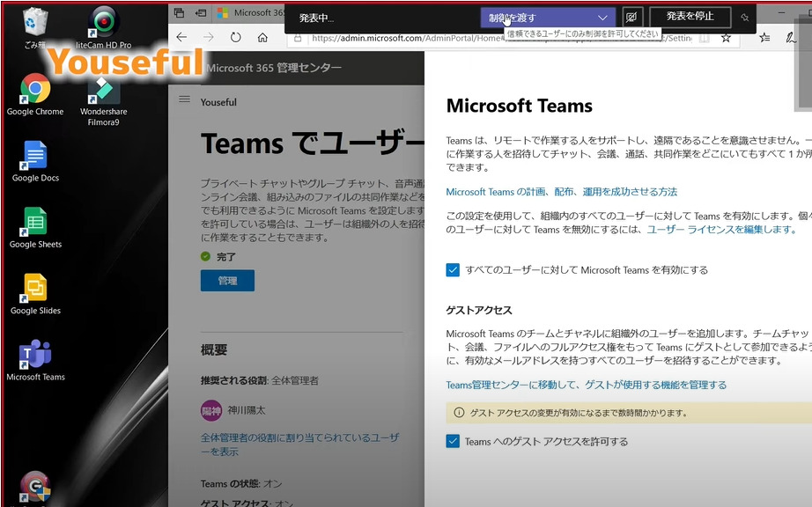Open the Google Sheets desktop shortcut
Image resolution: width=812 pixels, height=507 pixels.
pyautogui.click(x=35, y=228)
